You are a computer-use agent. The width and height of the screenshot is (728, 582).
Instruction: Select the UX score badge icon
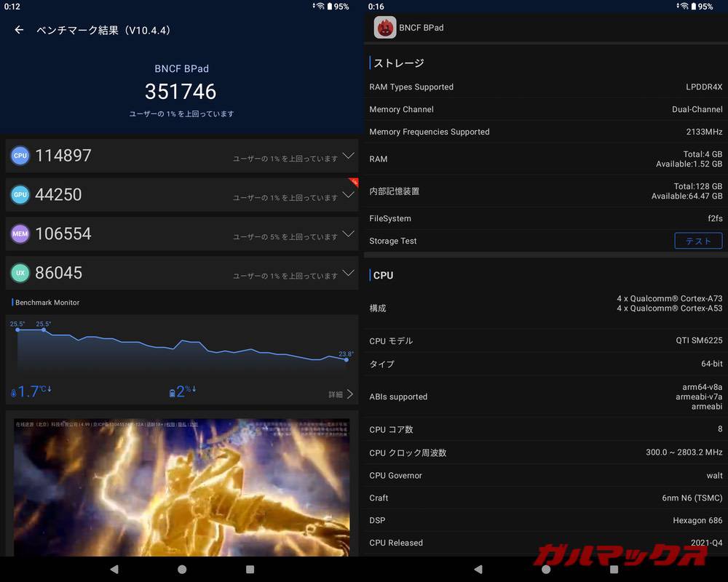pyautogui.click(x=20, y=273)
